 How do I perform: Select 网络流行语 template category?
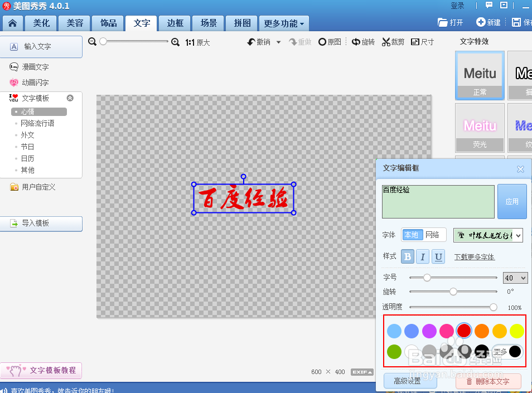(x=37, y=123)
